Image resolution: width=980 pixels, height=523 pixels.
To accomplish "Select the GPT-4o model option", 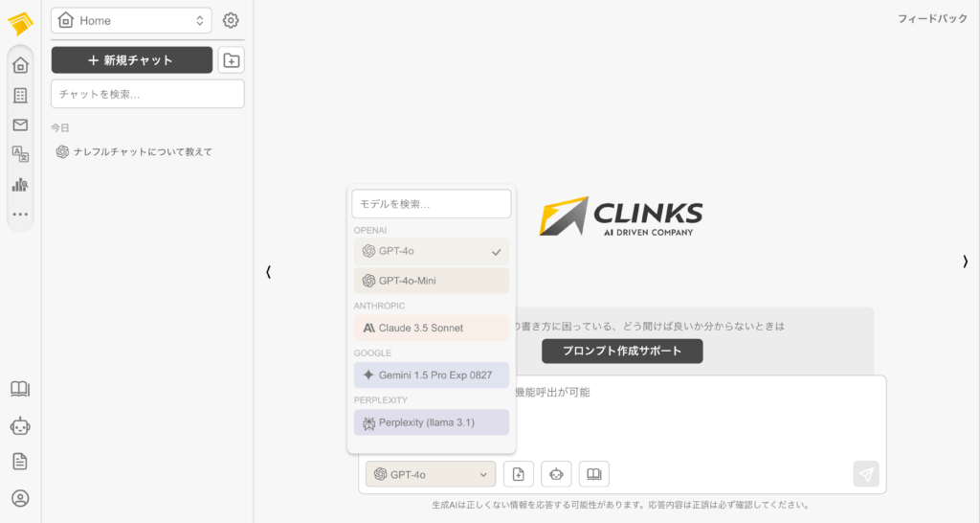I will [431, 252].
